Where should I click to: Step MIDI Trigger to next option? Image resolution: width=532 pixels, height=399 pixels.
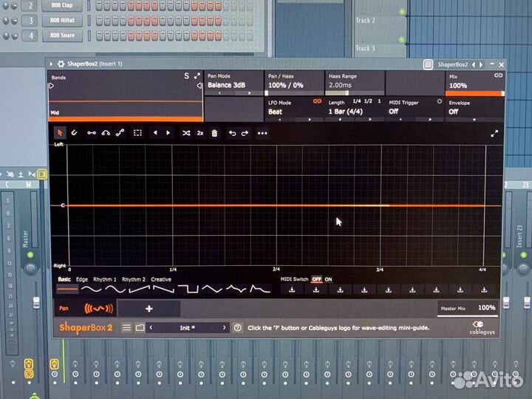(430, 120)
